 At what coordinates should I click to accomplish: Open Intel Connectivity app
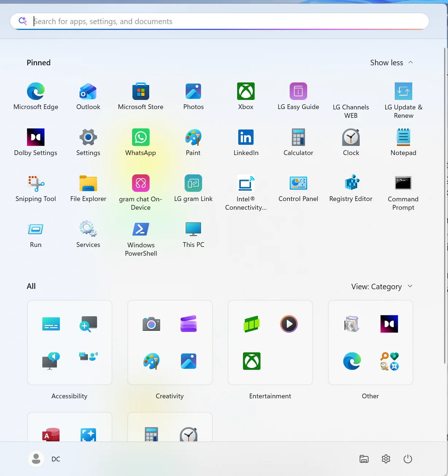coord(246,193)
